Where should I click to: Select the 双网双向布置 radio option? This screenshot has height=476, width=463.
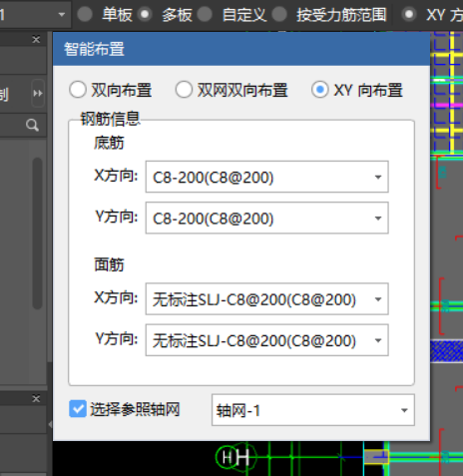point(184,90)
